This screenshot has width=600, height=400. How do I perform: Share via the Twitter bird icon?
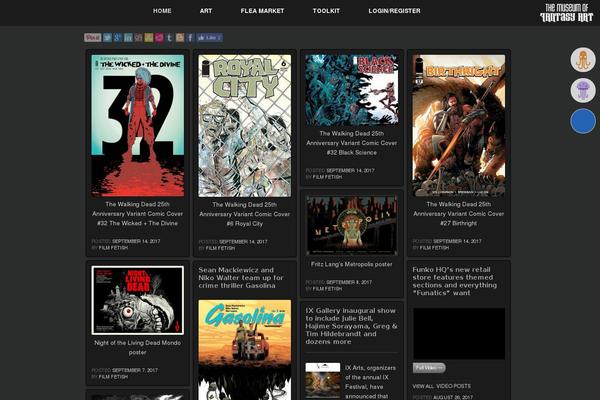coord(108,38)
